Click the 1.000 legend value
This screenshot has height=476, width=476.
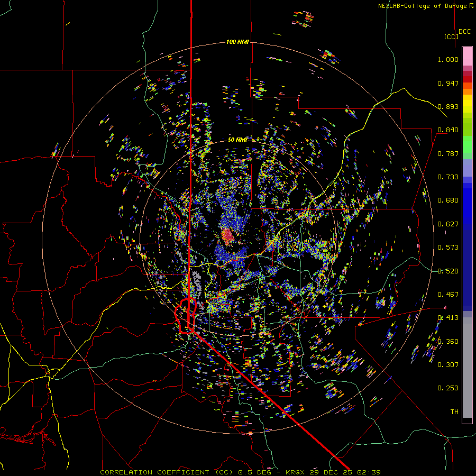pos(448,59)
